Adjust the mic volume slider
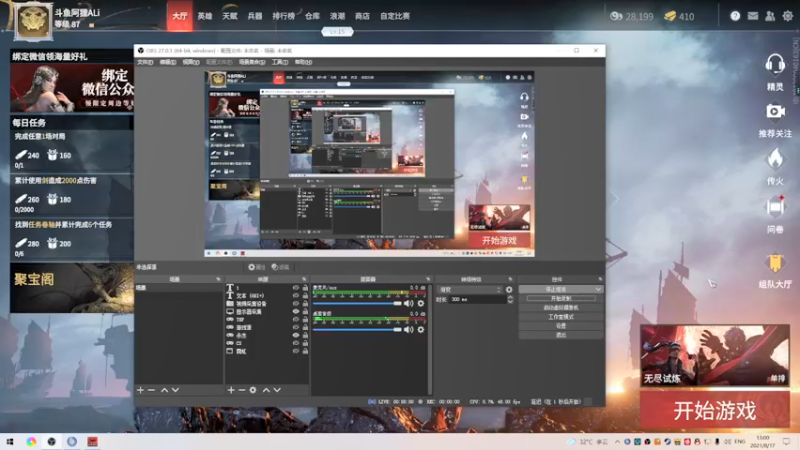800x450 pixels. coord(357,304)
